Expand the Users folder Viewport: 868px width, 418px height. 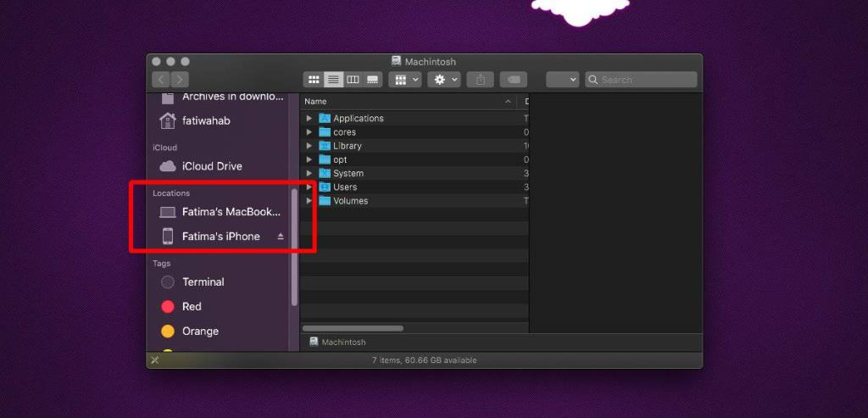(309, 187)
